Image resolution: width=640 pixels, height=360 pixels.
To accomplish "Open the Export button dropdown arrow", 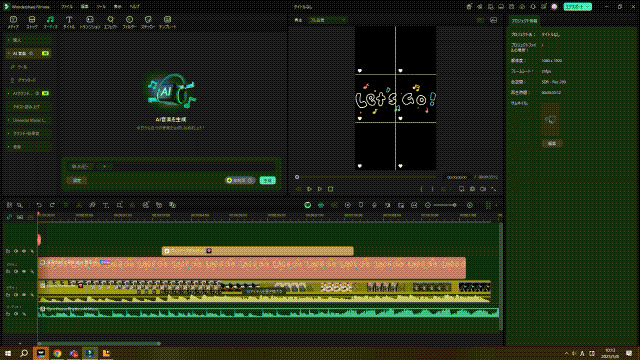I will 588,7.
